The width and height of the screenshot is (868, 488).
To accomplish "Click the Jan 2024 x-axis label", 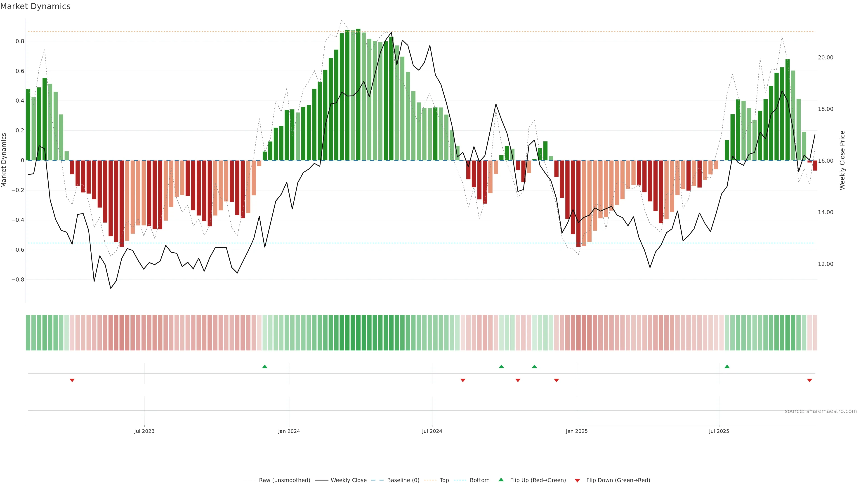I will click(x=289, y=431).
